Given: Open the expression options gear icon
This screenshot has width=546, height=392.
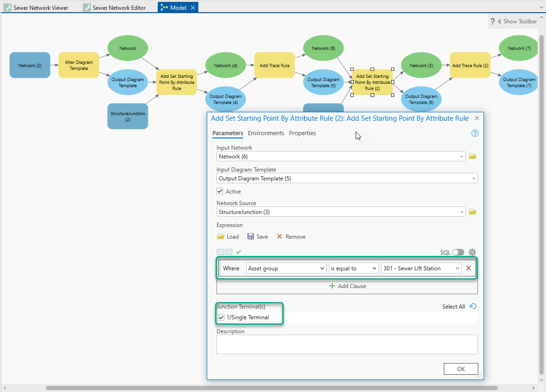Looking at the screenshot, I should (x=472, y=252).
